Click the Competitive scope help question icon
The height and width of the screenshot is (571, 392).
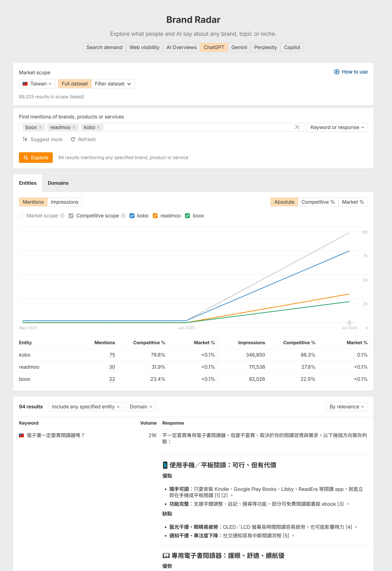[123, 216]
